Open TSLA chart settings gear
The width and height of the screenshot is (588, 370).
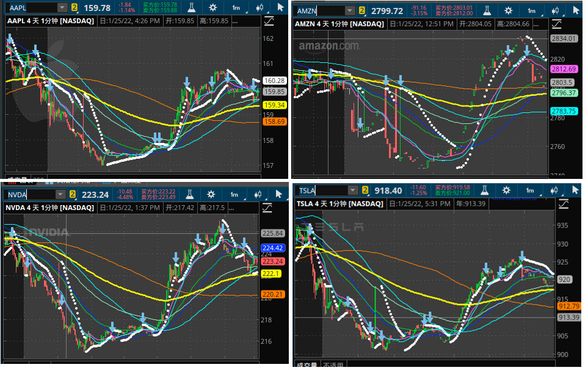(506, 190)
